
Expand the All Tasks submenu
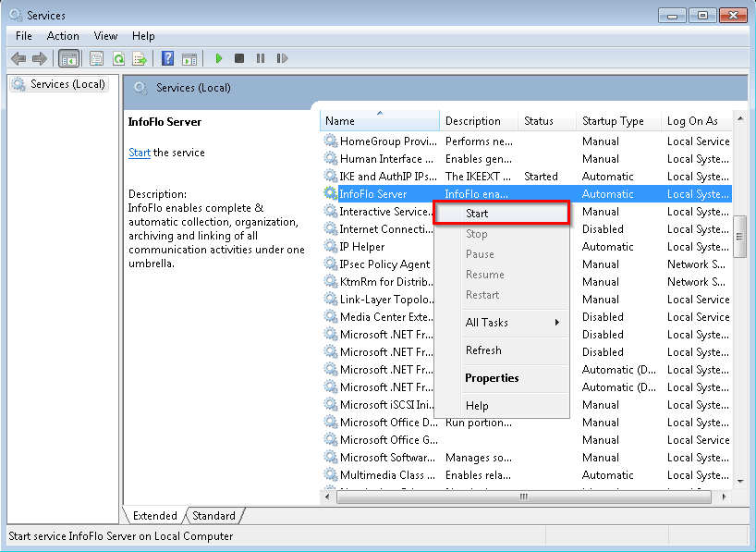pyautogui.click(x=514, y=323)
